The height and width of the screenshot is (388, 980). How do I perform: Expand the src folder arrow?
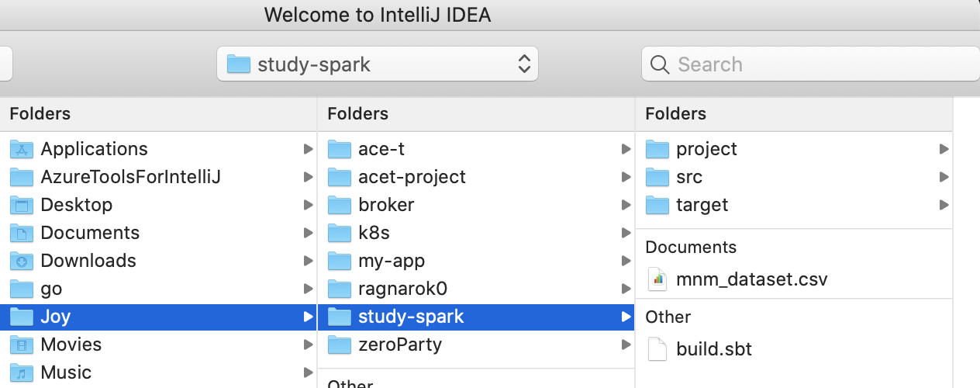pos(944,177)
